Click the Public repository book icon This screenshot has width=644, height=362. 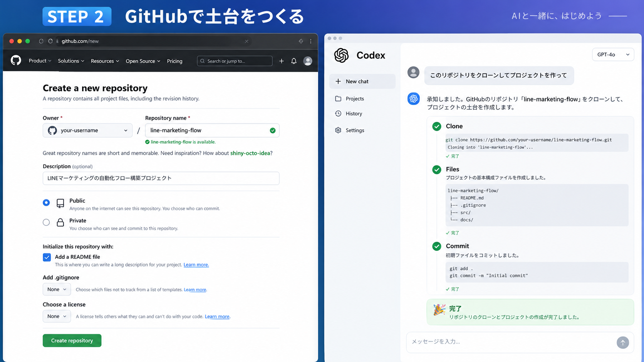point(60,203)
